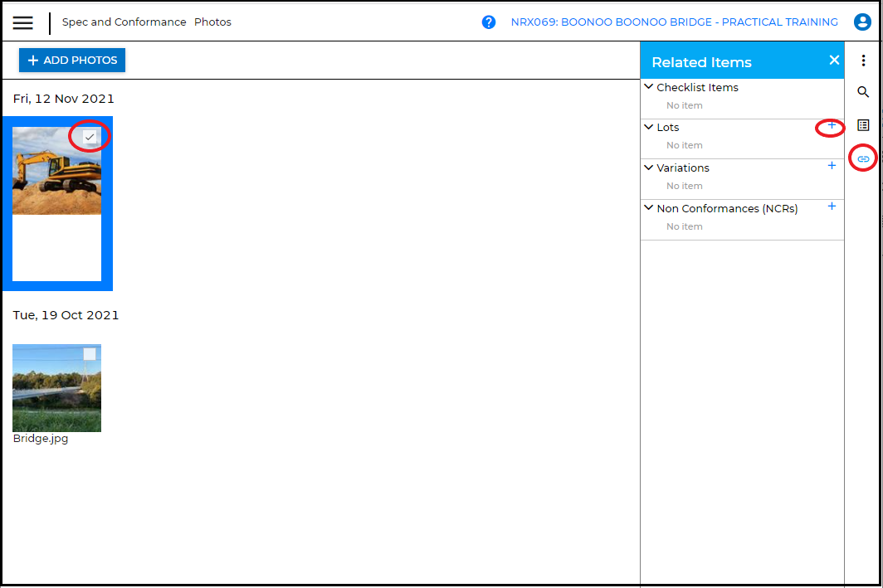Open the hamburger main menu
Screen dimensions: 883x588
[x=23, y=22]
